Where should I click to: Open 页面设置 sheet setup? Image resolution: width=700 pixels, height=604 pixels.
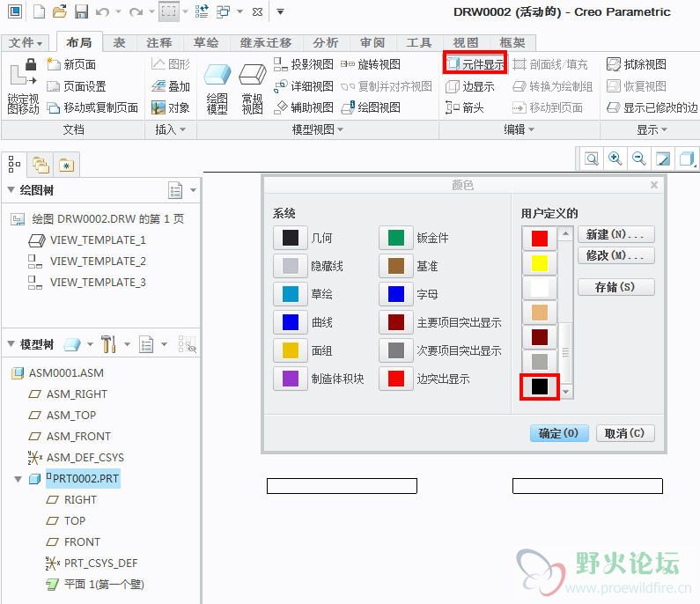click(77, 86)
